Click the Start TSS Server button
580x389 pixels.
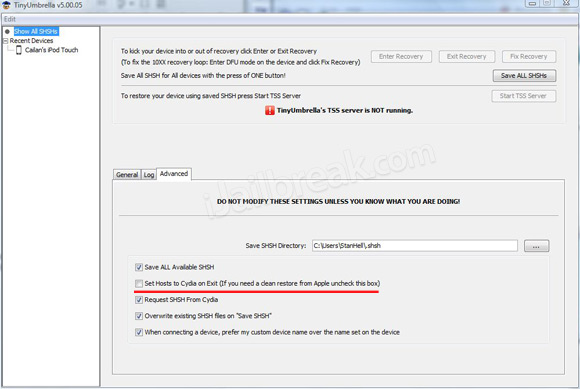point(523,96)
